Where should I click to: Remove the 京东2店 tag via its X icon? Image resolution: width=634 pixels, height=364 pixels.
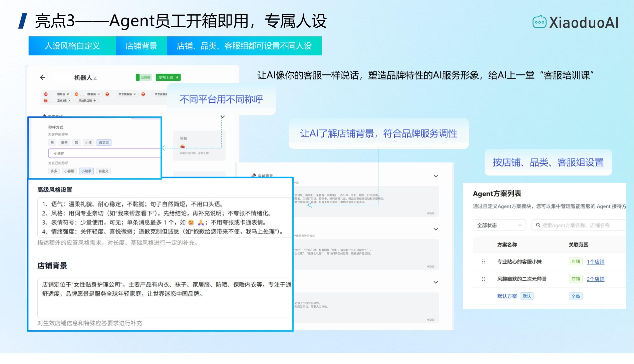click(69, 101)
